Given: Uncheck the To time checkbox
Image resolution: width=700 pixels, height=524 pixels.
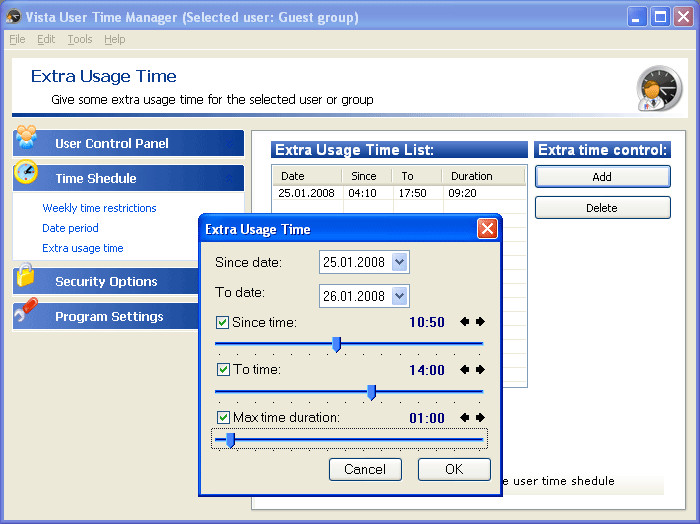Looking at the screenshot, I should point(223,370).
